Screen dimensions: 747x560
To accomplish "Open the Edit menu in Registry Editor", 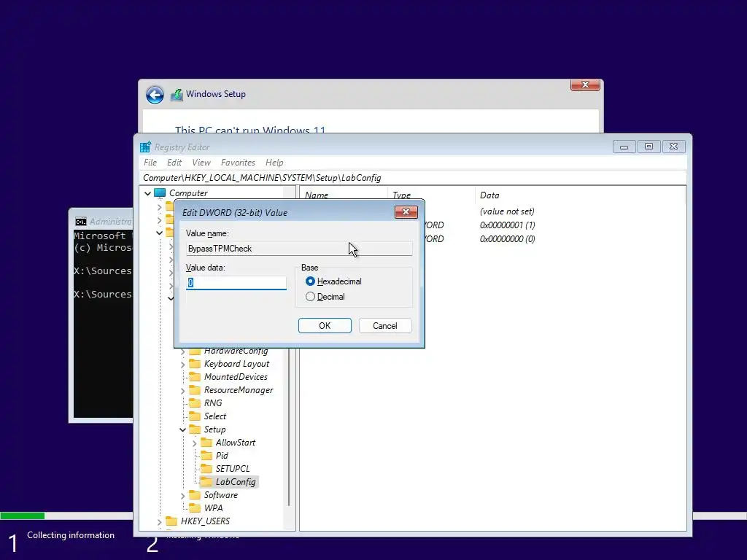I will coord(174,163).
